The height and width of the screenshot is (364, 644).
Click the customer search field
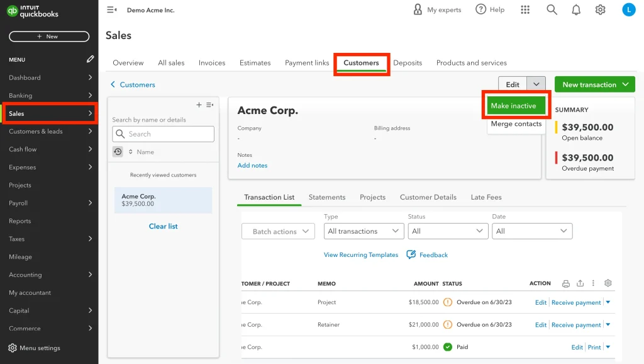163,134
